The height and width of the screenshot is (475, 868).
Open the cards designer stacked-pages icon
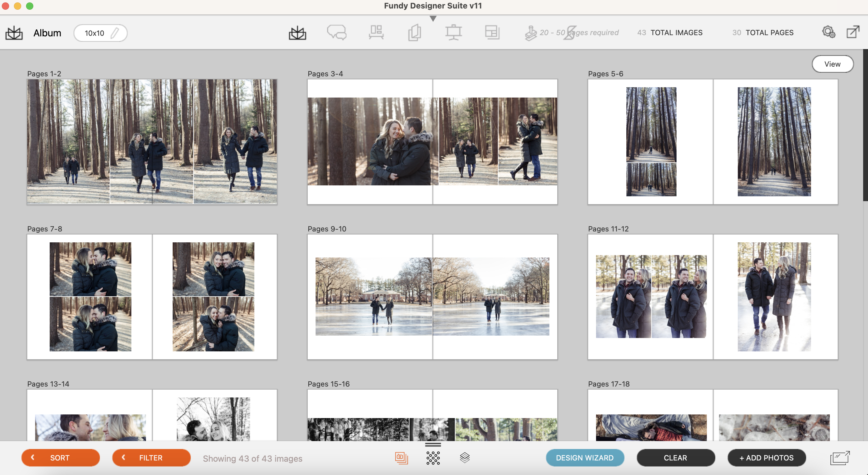click(414, 33)
